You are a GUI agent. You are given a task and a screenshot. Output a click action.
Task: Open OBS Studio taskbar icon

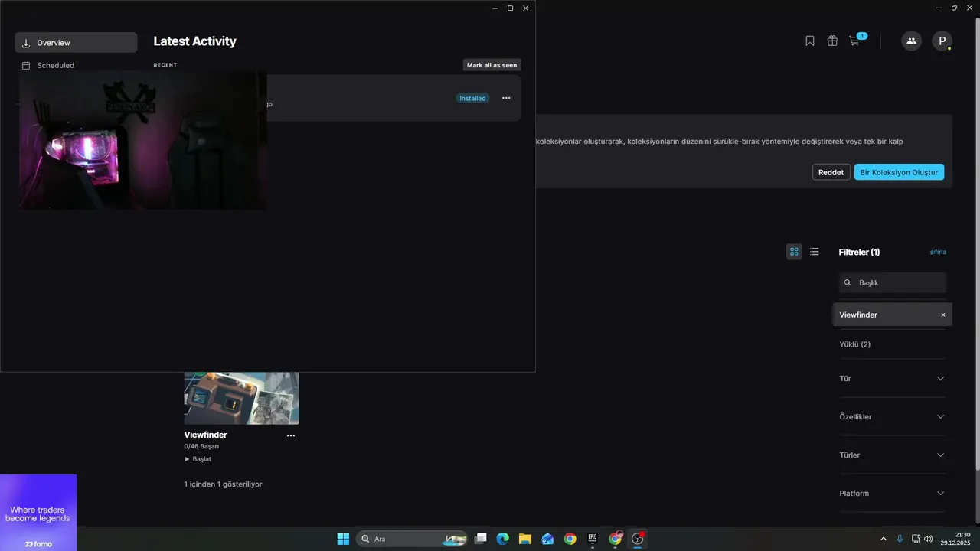(x=638, y=539)
